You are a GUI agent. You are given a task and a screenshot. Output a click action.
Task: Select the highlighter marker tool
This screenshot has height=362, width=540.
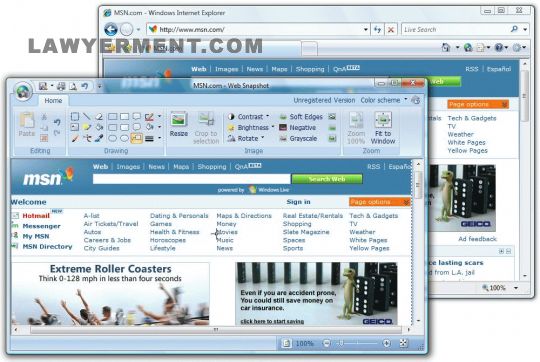[x=87, y=127]
